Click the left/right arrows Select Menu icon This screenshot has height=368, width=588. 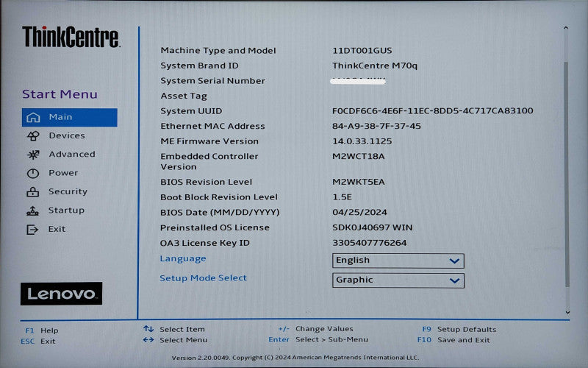(148, 340)
